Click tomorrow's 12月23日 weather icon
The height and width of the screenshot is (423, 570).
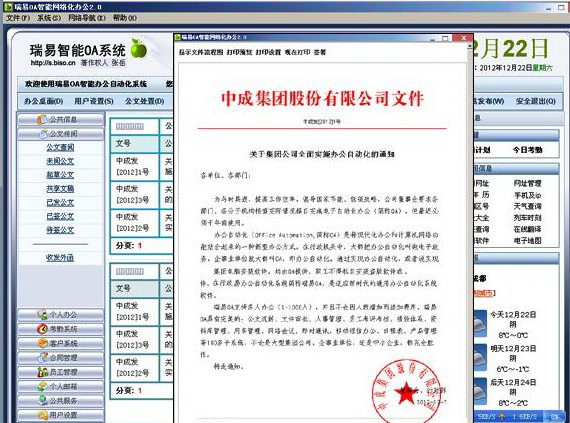coord(481,358)
